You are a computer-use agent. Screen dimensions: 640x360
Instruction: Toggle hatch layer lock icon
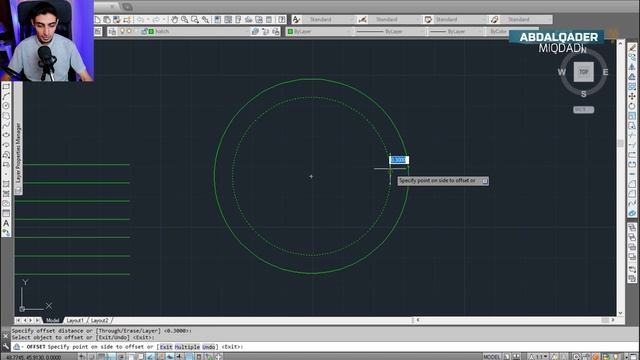tap(144, 31)
